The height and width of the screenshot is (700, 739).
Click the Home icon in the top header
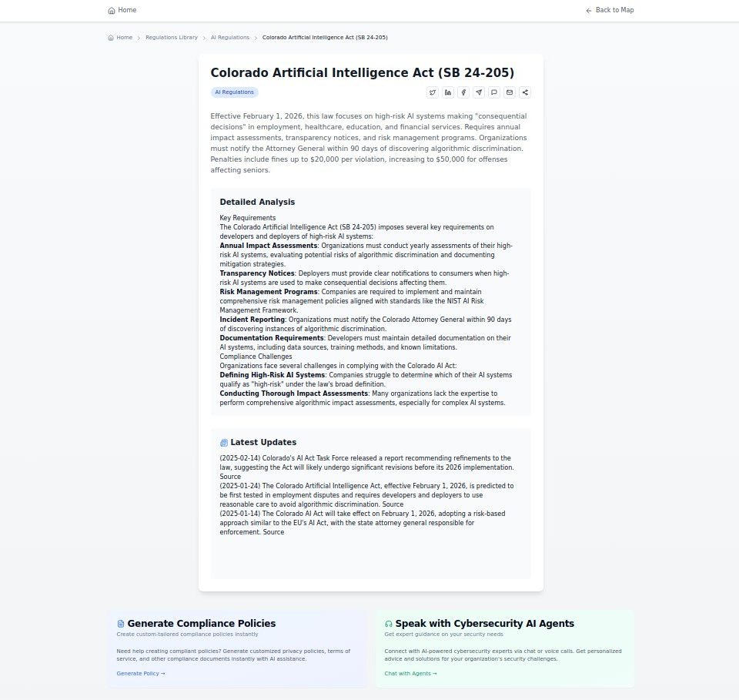[110, 10]
